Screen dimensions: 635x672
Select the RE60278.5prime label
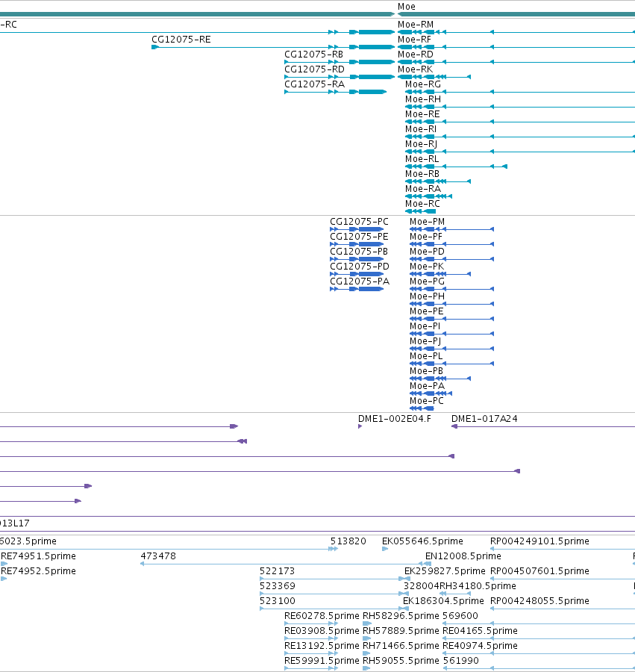tap(322, 616)
